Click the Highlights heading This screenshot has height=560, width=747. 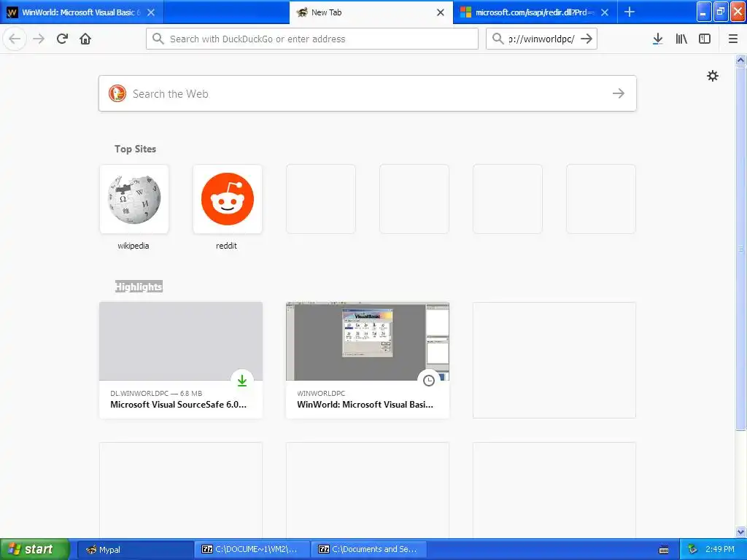tap(139, 287)
